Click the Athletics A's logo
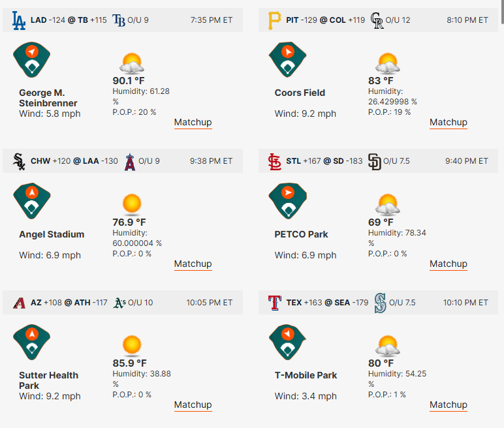 [x=119, y=303]
